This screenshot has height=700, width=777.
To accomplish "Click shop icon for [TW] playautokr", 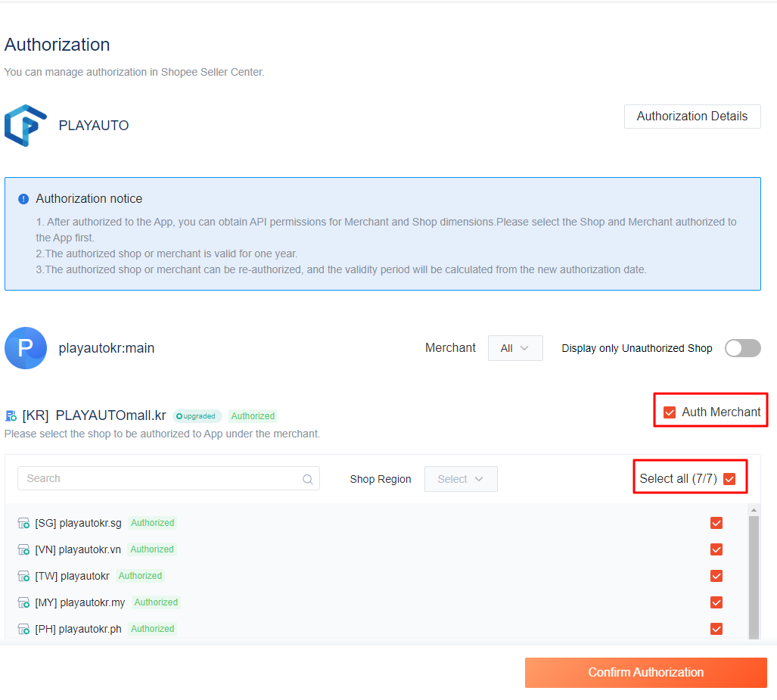I will (x=23, y=576).
